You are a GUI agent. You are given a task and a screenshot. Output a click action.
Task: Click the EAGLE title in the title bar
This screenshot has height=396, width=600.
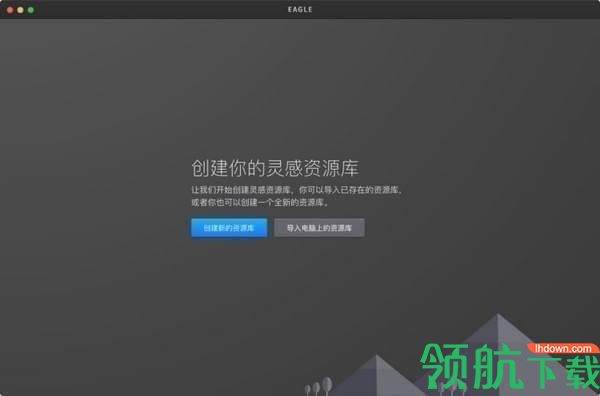[300, 10]
